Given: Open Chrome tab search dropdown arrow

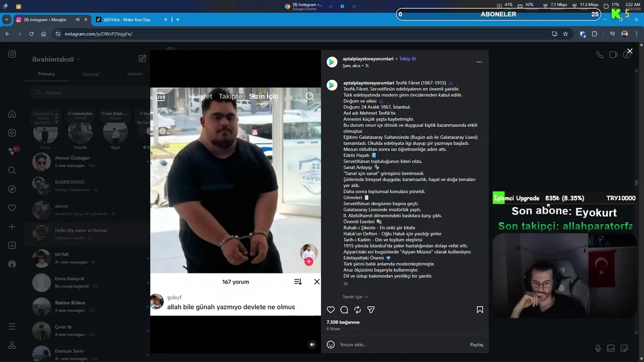Looking at the screenshot, I should tap(7, 20).
